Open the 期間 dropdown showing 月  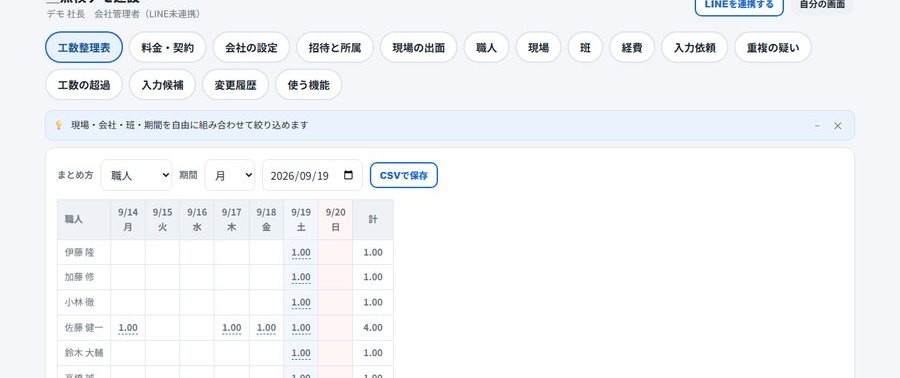pos(230,176)
